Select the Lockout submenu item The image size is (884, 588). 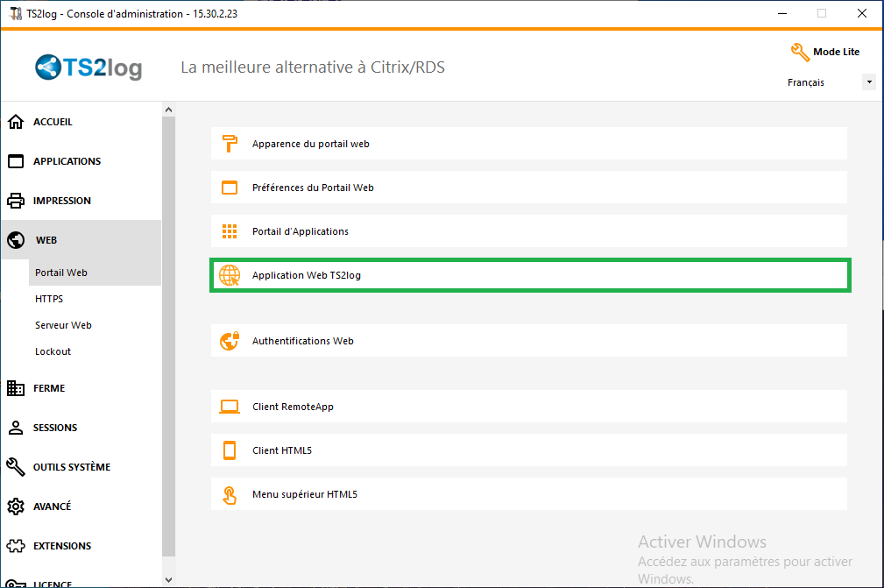[x=95, y=351]
